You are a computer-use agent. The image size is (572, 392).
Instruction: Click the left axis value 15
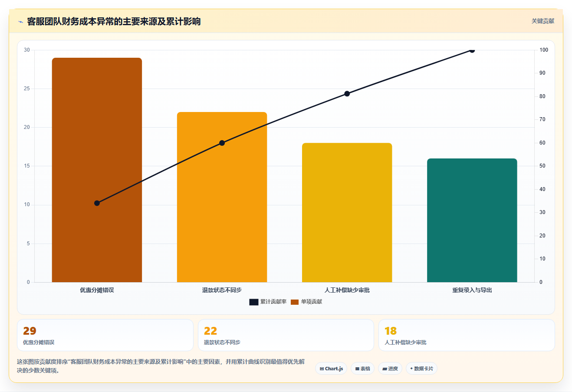(x=27, y=166)
